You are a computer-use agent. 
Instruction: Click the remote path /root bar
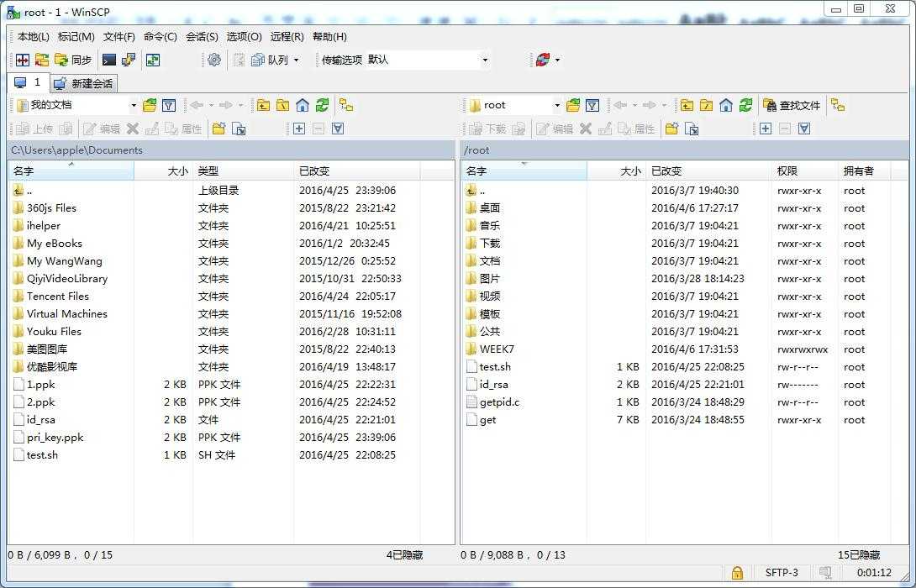pyautogui.click(x=684, y=150)
